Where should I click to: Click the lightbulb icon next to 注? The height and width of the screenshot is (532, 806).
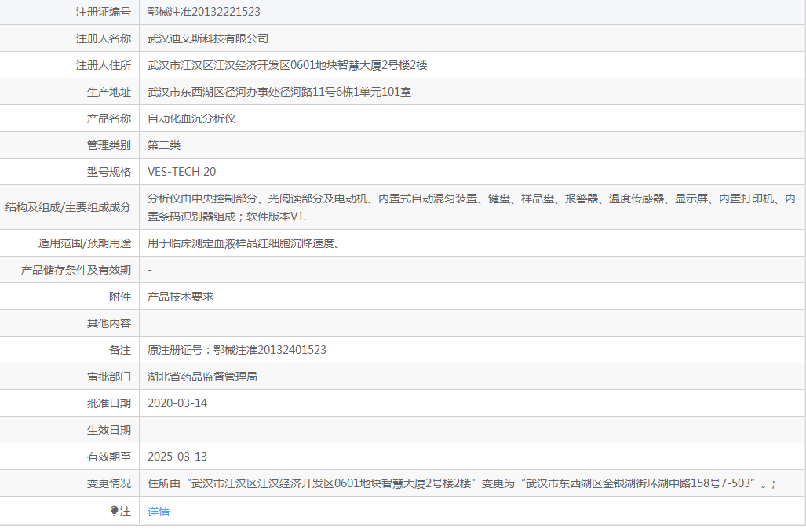click(114, 510)
